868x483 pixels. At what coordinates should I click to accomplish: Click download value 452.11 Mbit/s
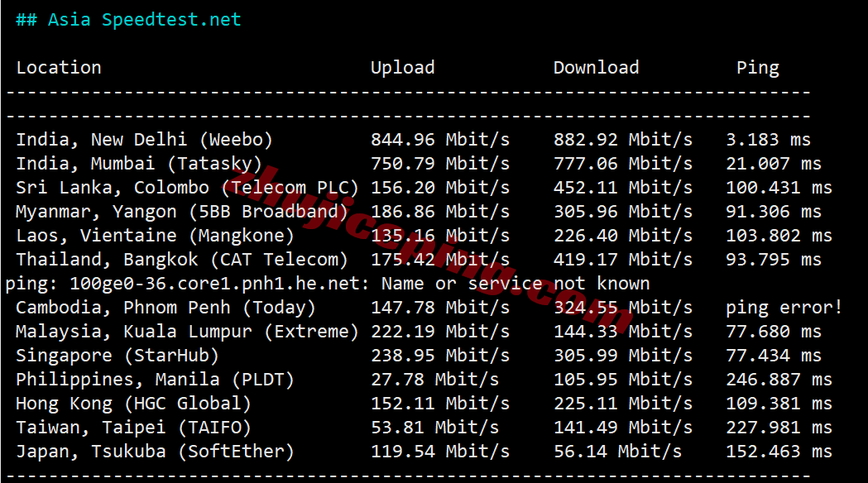pos(623,188)
